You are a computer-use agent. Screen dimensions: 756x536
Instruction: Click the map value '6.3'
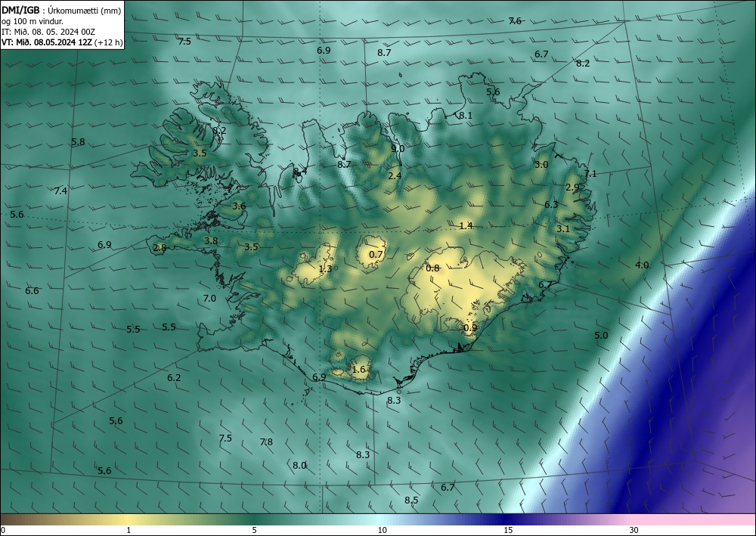(551, 205)
